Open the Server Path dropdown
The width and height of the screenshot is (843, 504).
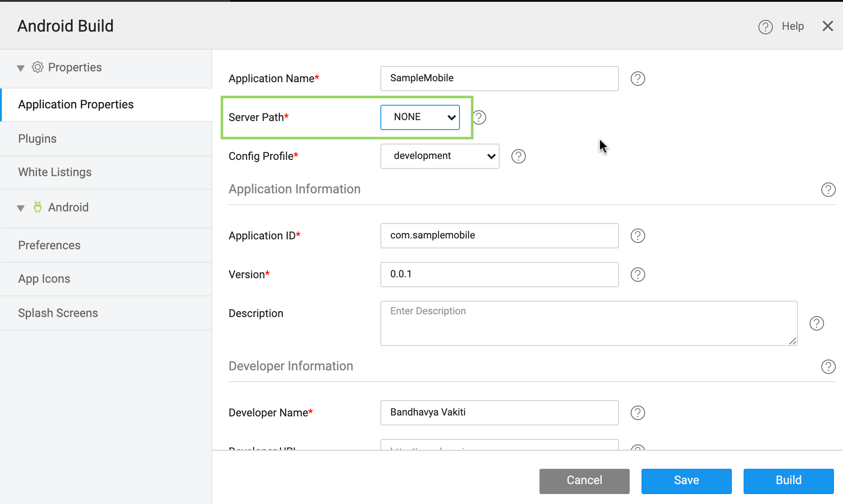[x=420, y=117]
